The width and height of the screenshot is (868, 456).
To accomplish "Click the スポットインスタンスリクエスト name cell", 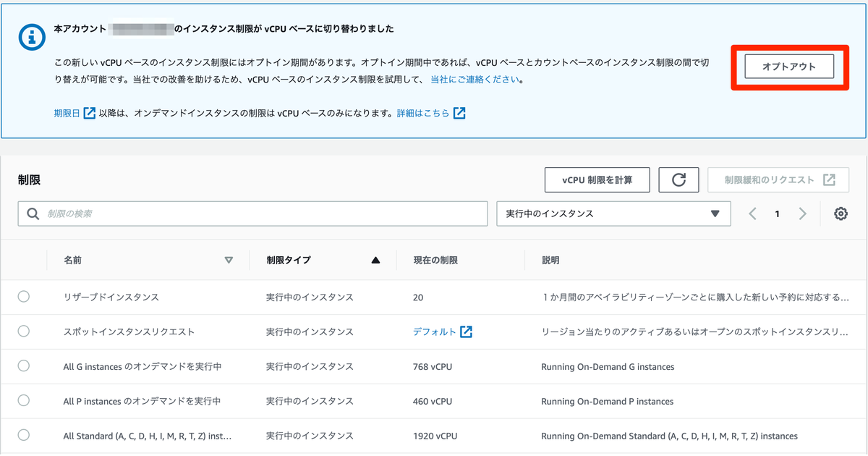I will (129, 332).
